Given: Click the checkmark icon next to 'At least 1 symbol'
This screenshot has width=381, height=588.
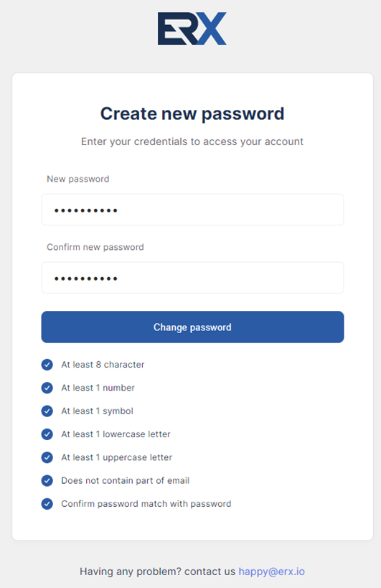Looking at the screenshot, I should pos(47,411).
